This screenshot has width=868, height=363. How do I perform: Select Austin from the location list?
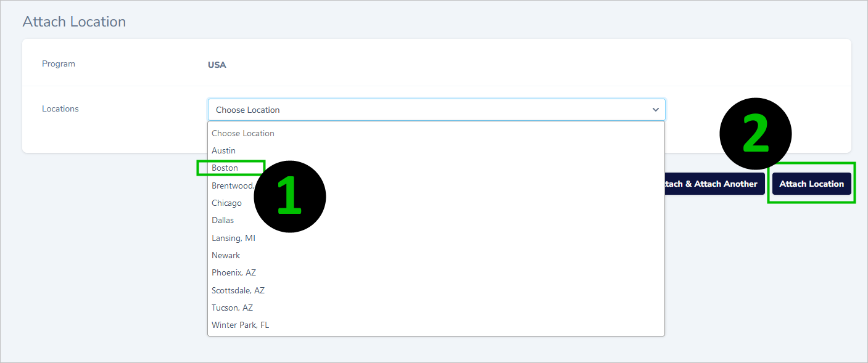pyautogui.click(x=223, y=150)
